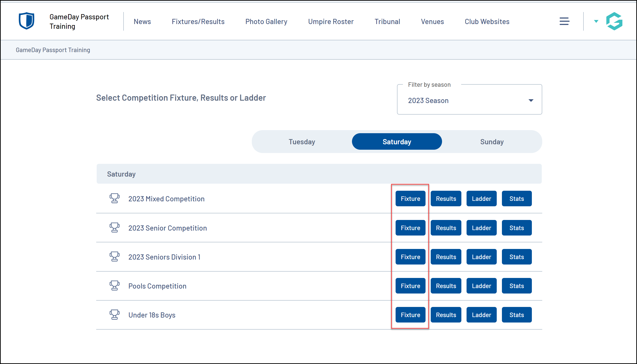Click the 2023 Season dropdown arrow
637x364 pixels.
pyautogui.click(x=531, y=100)
